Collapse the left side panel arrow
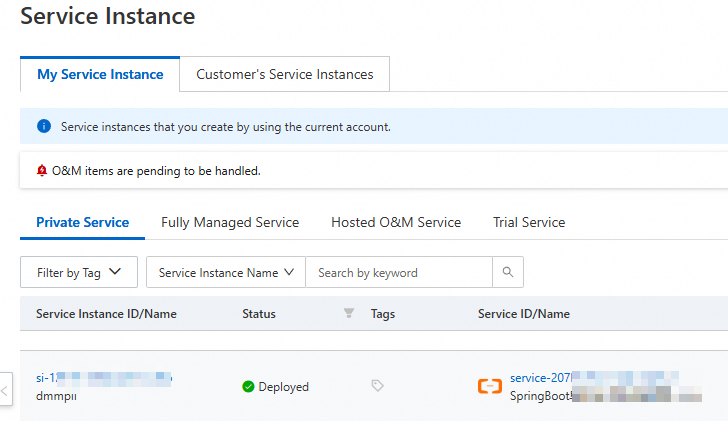 pyautogui.click(x=5, y=386)
